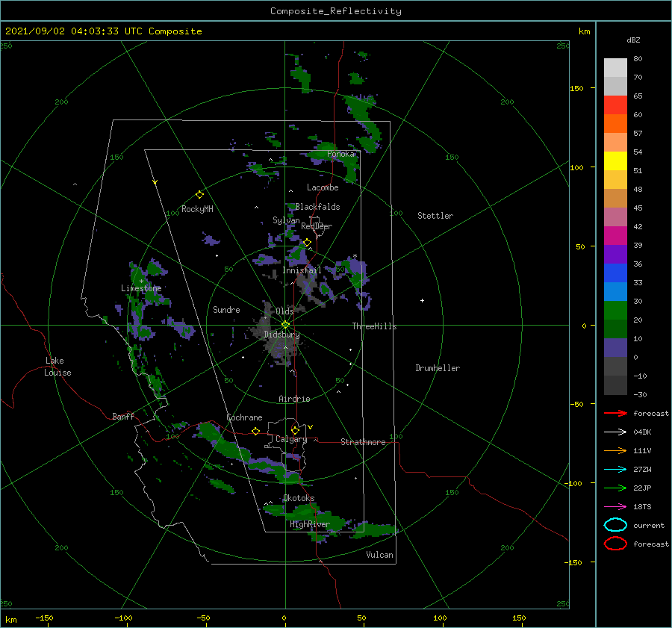Click the red swatch in dBZ legend

pyautogui.click(x=615, y=105)
